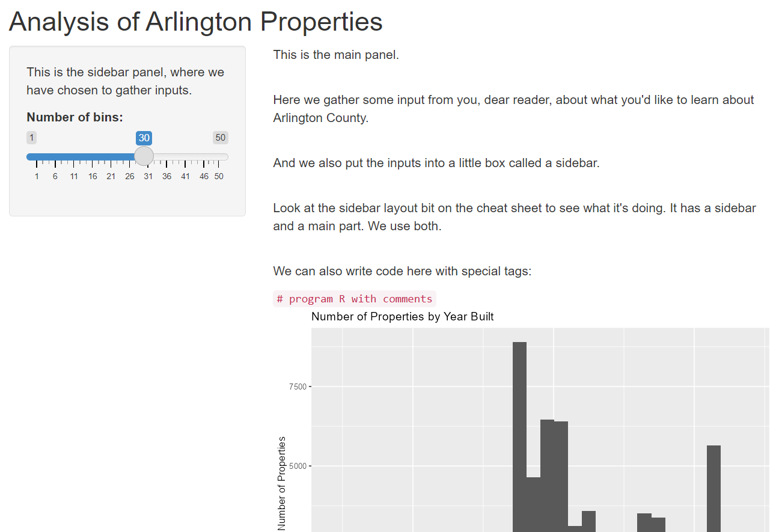
Task: Click slider tick label 21
Action: 111,176
